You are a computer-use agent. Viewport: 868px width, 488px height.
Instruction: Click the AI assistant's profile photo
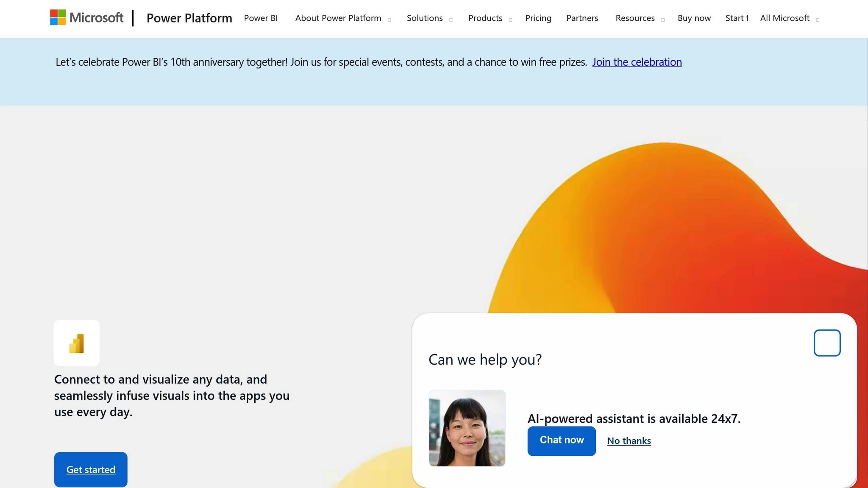[x=467, y=428]
